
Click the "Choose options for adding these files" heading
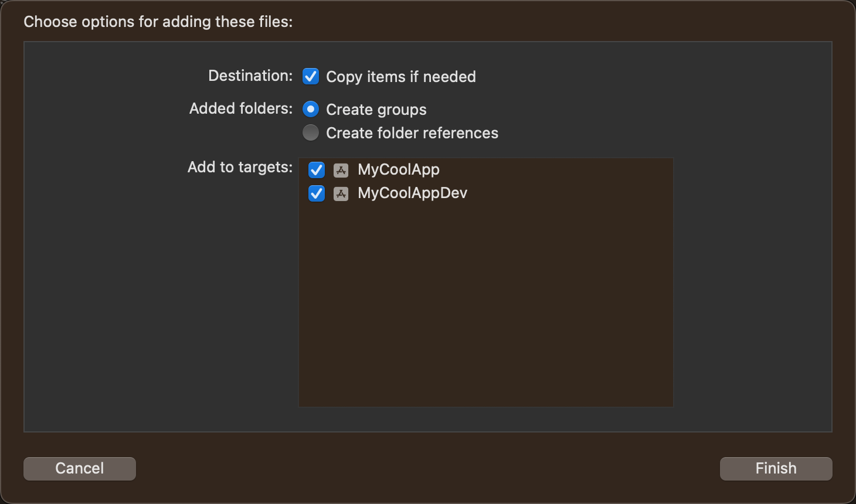[x=158, y=22]
